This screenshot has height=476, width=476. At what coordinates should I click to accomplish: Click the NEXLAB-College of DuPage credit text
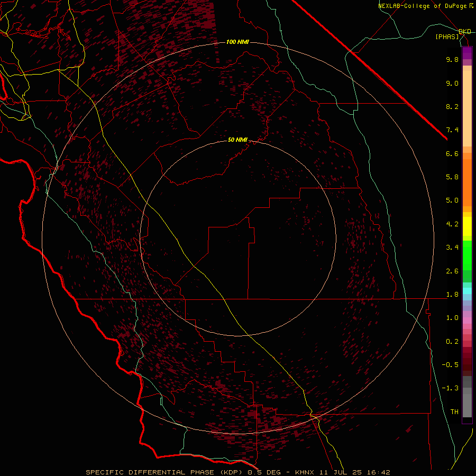pyautogui.click(x=426, y=6)
